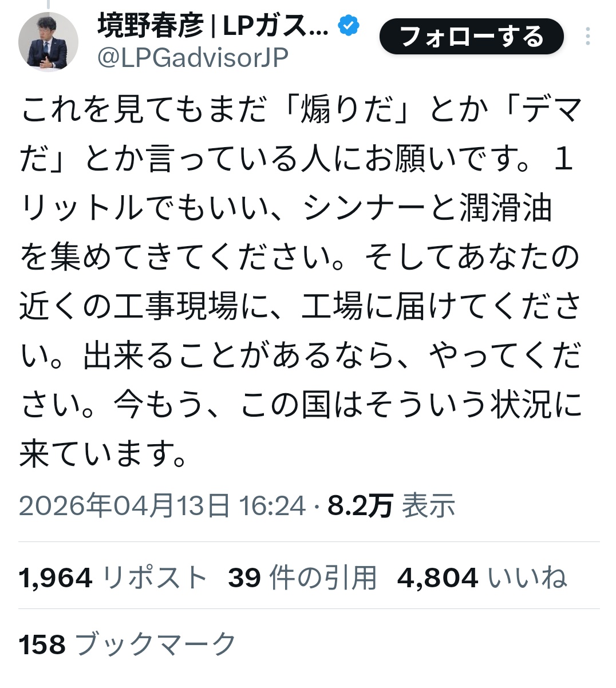The width and height of the screenshot is (616, 688).
Task: Open the author's profile photo
Action: (x=48, y=41)
